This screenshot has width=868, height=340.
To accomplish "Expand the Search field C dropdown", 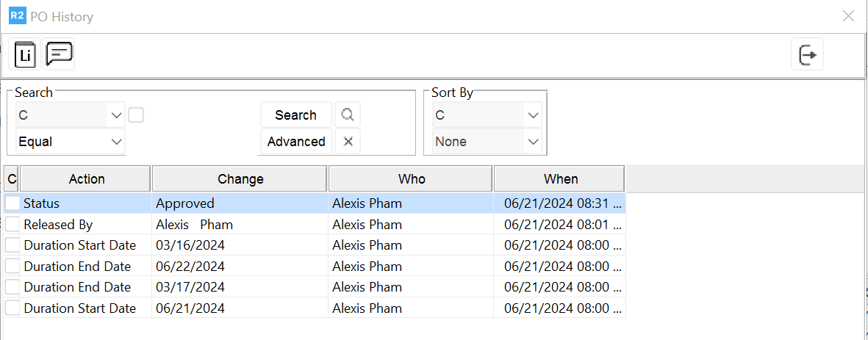I will pos(116,115).
